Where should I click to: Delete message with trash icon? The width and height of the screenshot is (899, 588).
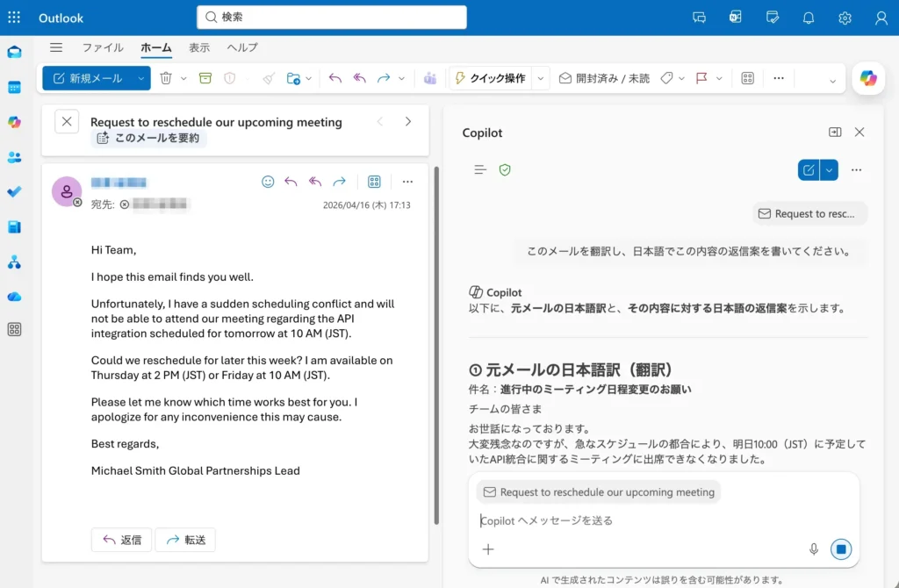point(166,78)
